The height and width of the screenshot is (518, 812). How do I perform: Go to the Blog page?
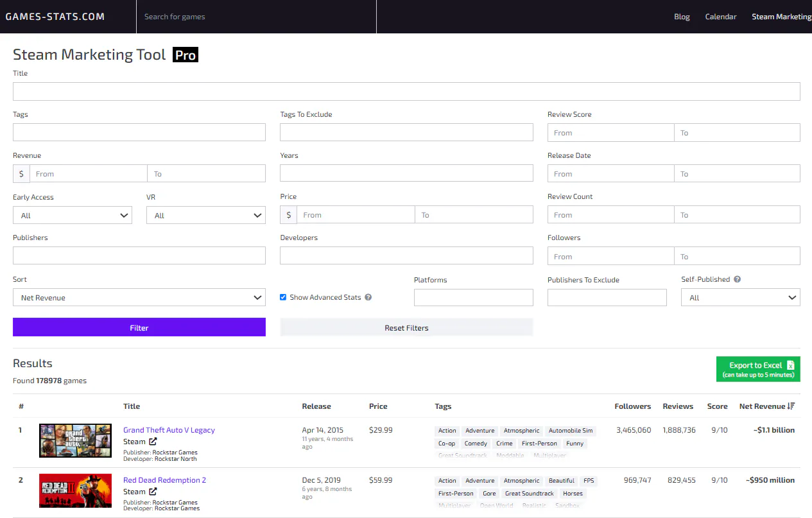click(x=682, y=17)
